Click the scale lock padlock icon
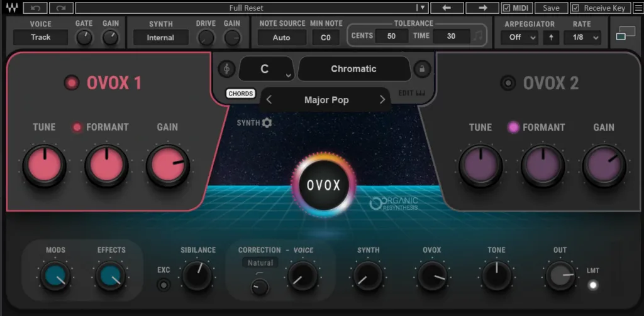This screenshot has width=644, height=316. (421, 68)
